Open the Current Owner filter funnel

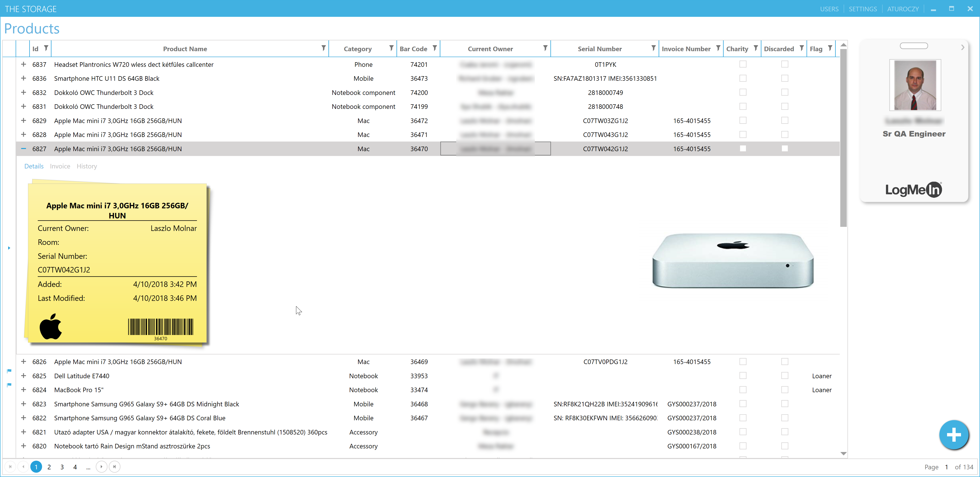(x=545, y=48)
